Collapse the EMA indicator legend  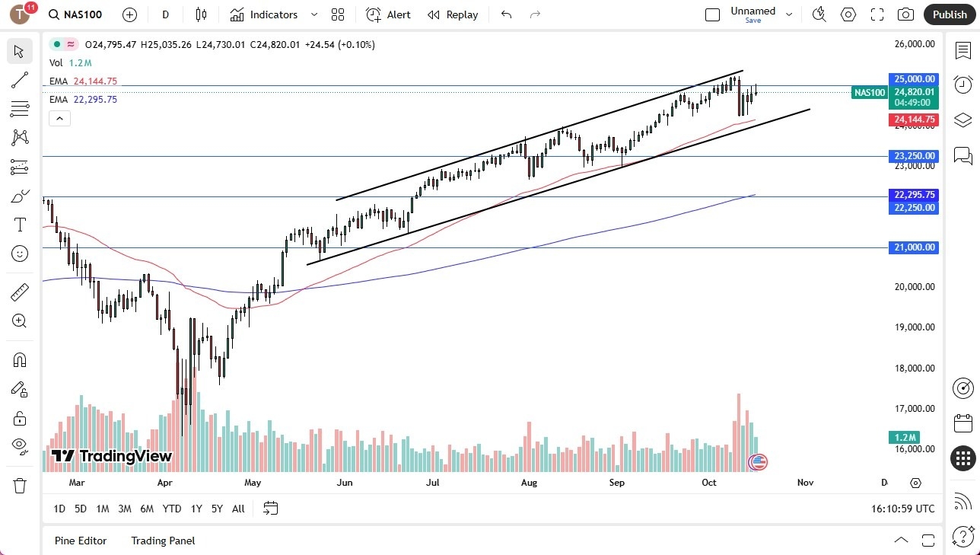pyautogui.click(x=59, y=118)
